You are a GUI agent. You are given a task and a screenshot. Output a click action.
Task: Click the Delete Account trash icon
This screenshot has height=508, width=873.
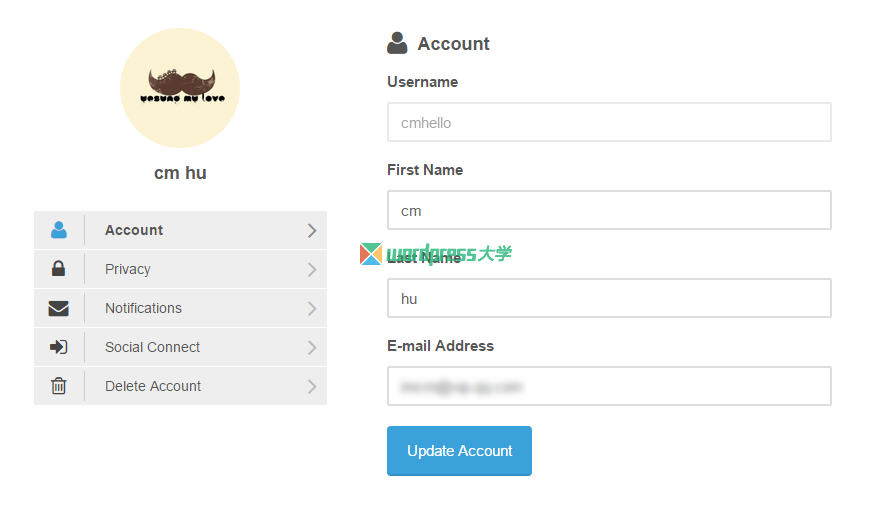click(59, 386)
